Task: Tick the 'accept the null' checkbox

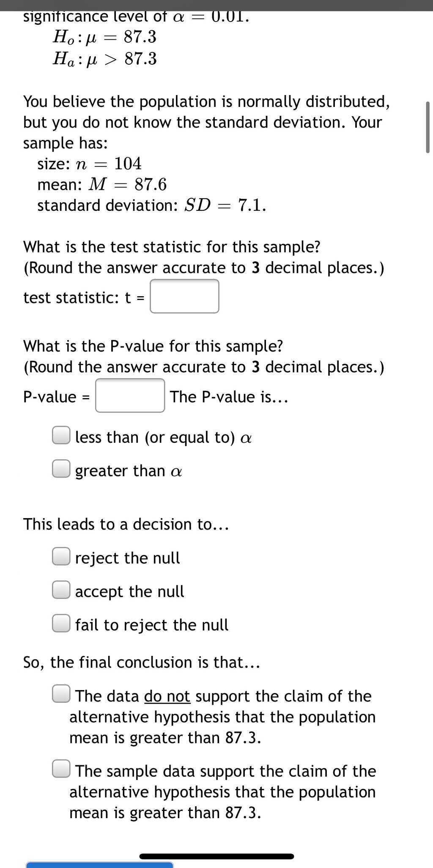Action: point(61,590)
